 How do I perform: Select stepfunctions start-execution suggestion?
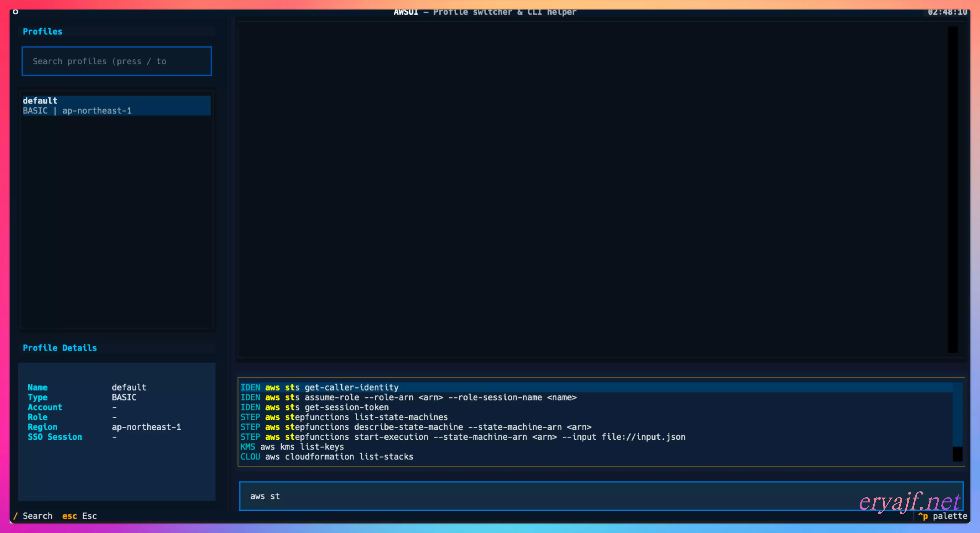click(463, 437)
